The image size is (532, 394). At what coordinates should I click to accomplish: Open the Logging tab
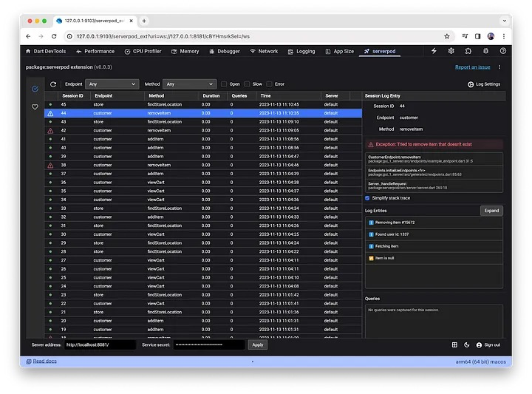tap(301, 51)
